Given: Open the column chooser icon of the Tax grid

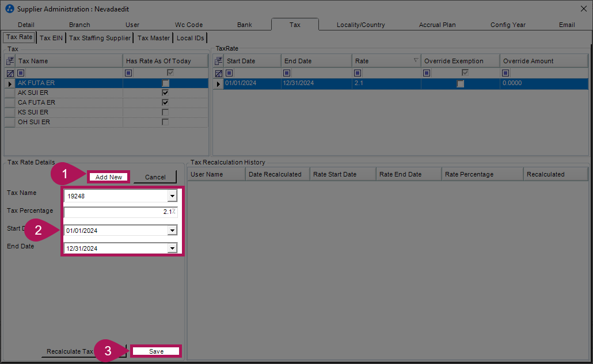Looking at the screenshot, I should pos(10,61).
